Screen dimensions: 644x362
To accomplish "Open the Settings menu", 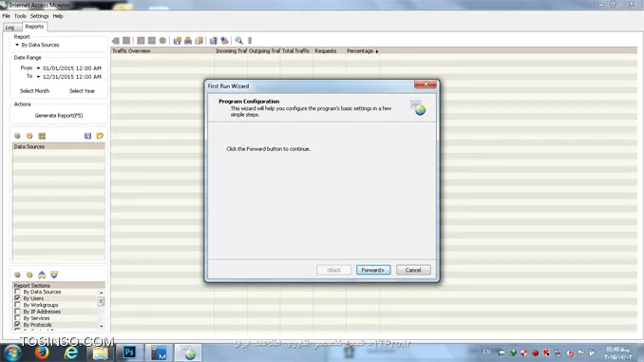I will click(x=40, y=16).
